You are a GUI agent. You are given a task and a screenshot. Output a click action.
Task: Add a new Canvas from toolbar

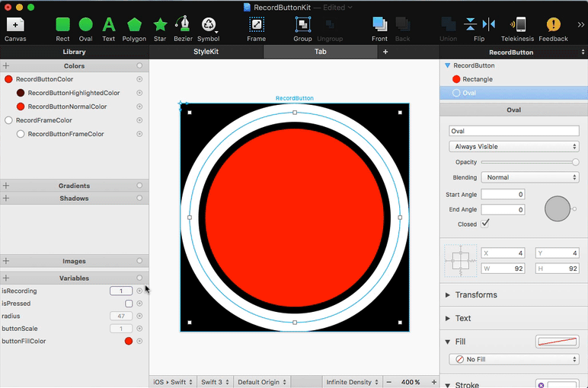15,29
